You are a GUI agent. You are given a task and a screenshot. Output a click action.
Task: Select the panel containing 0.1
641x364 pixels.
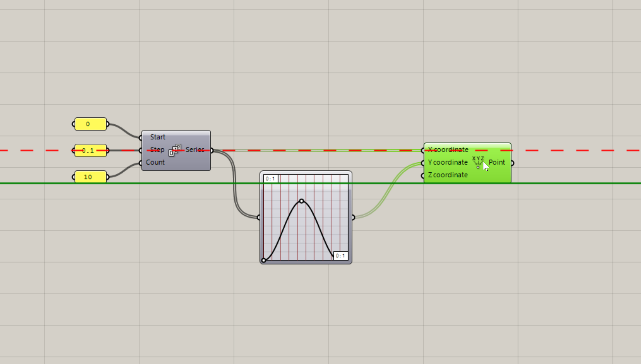(90, 150)
